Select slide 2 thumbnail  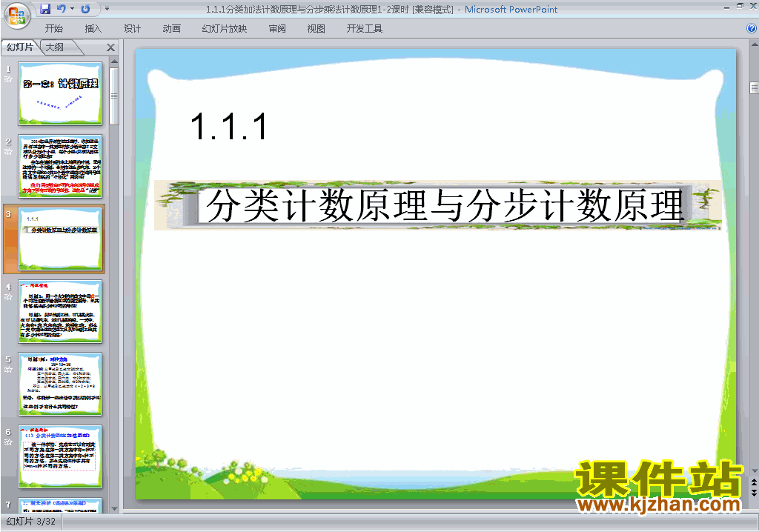[60, 166]
